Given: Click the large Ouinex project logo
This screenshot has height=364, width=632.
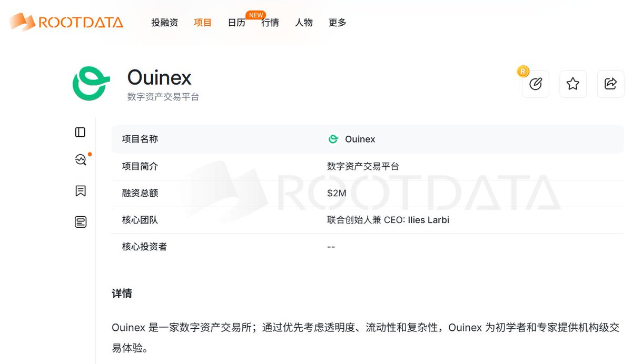Looking at the screenshot, I should click(91, 83).
